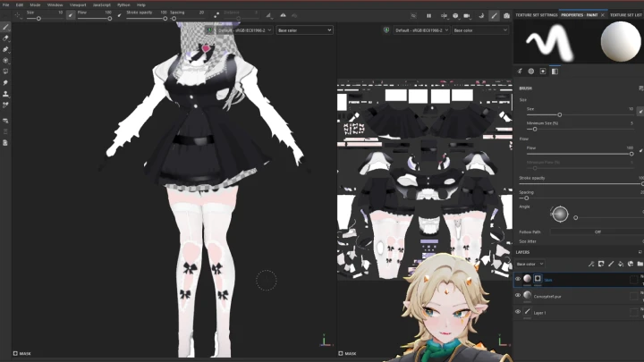Hide the Conceptref layer
The image size is (644, 362).
point(518,296)
